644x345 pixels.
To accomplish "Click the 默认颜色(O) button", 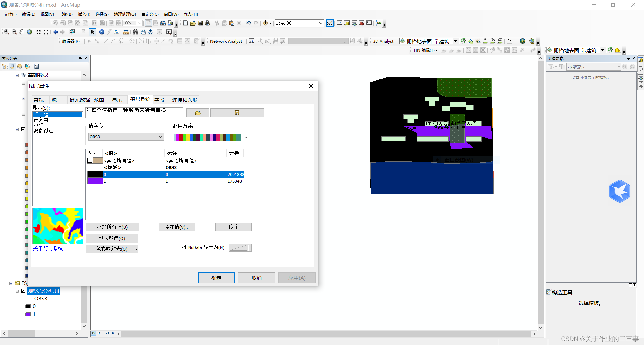I will pos(112,238).
